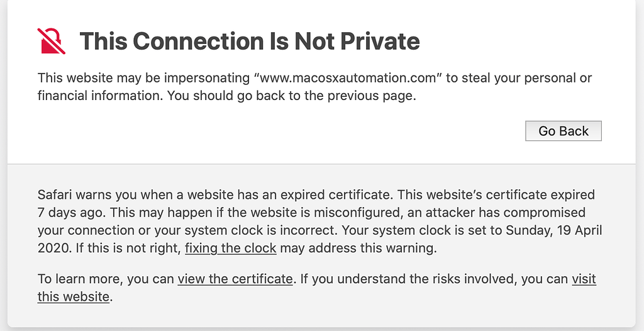Click the "This Connection Is Not Private" heading
Screen dimensions: 644x331
pos(250,42)
